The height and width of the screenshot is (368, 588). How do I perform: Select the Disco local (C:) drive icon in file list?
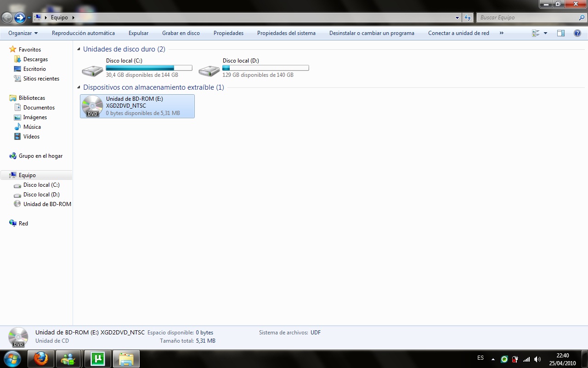(x=92, y=70)
